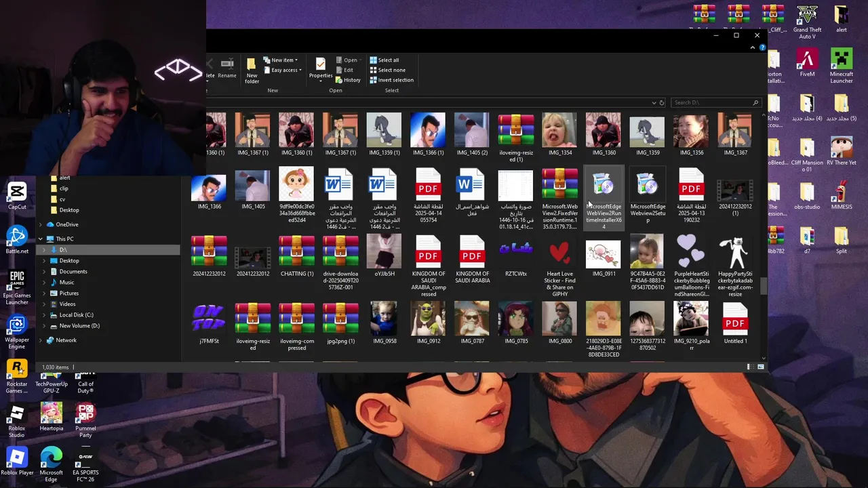Screen dimensions: 868x488
Task: Open the Wallpaper Engine desktop shortcut
Action: [x=17, y=332]
